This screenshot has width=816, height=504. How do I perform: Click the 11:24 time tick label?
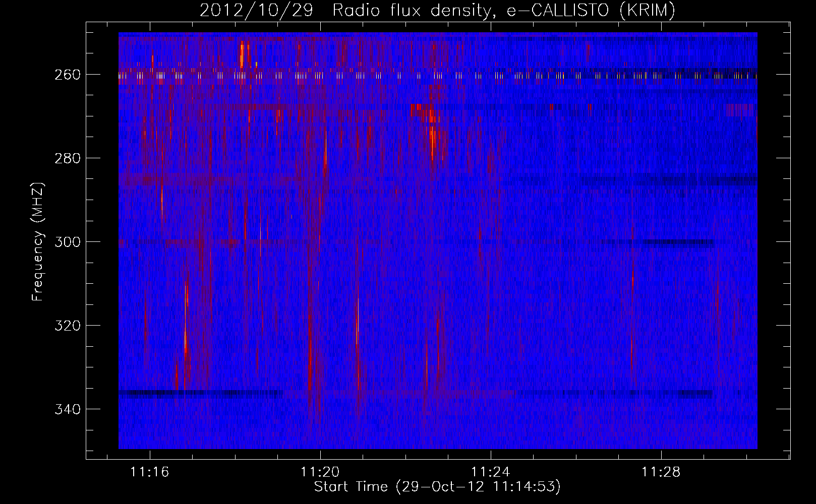(491, 472)
